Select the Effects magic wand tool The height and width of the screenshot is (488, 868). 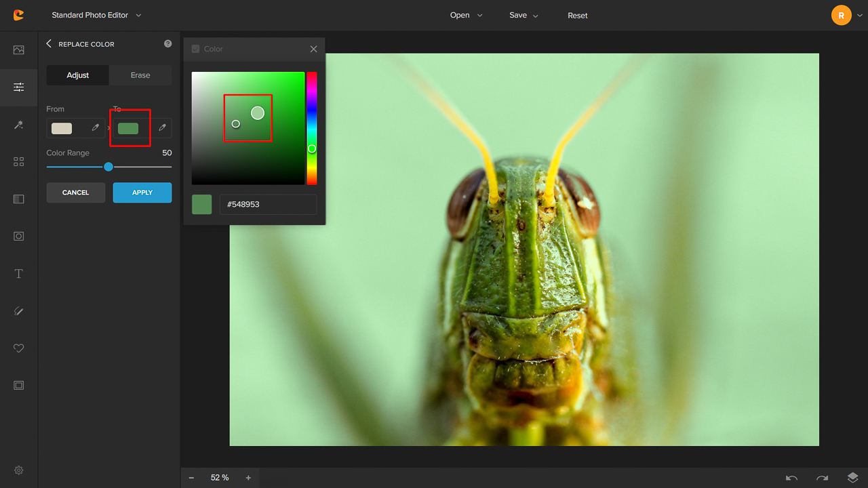tap(18, 125)
